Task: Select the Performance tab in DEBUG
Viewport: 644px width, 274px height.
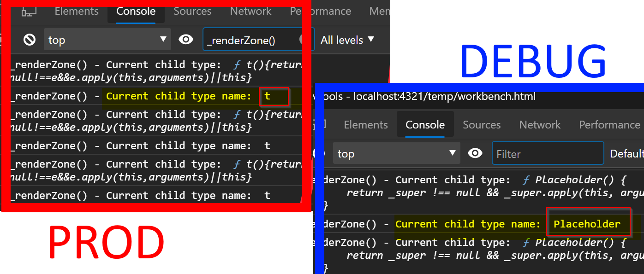Action: point(609,124)
